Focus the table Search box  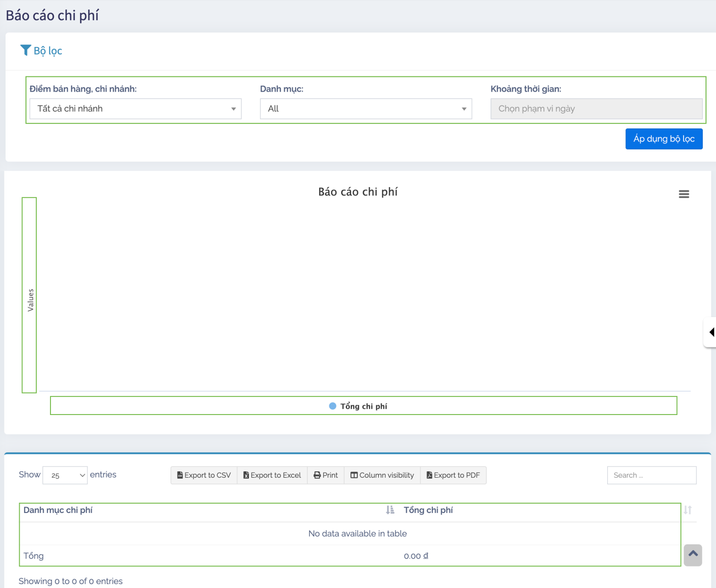click(x=651, y=475)
